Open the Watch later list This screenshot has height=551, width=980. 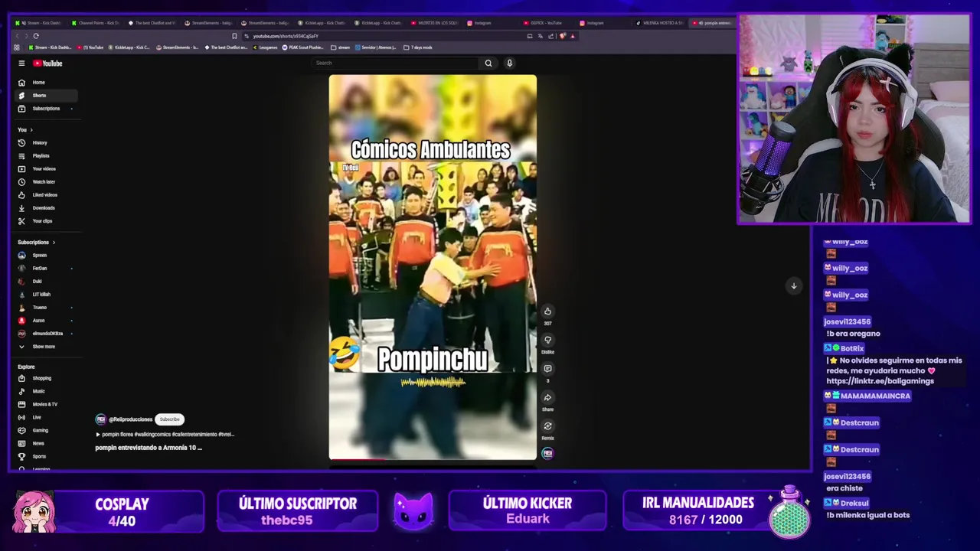pyautogui.click(x=46, y=182)
